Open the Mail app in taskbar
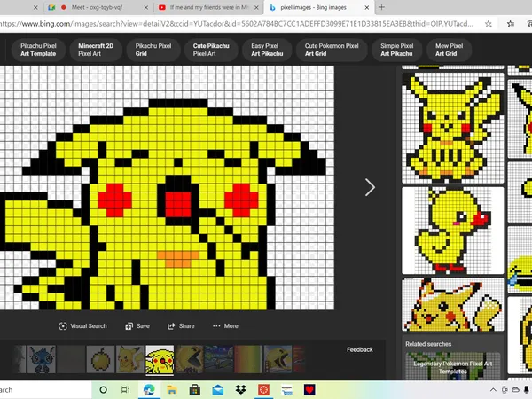Screen dimensions: 532x399 coord(218,390)
